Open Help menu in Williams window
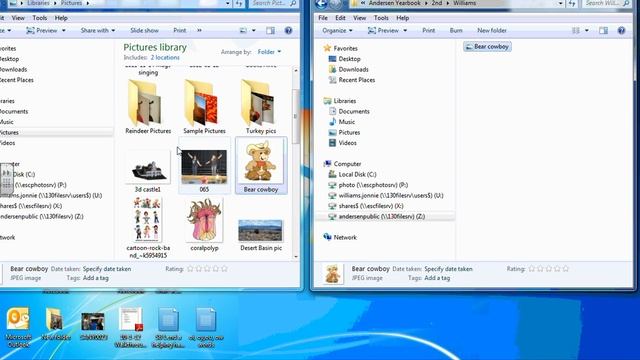 [402, 18]
